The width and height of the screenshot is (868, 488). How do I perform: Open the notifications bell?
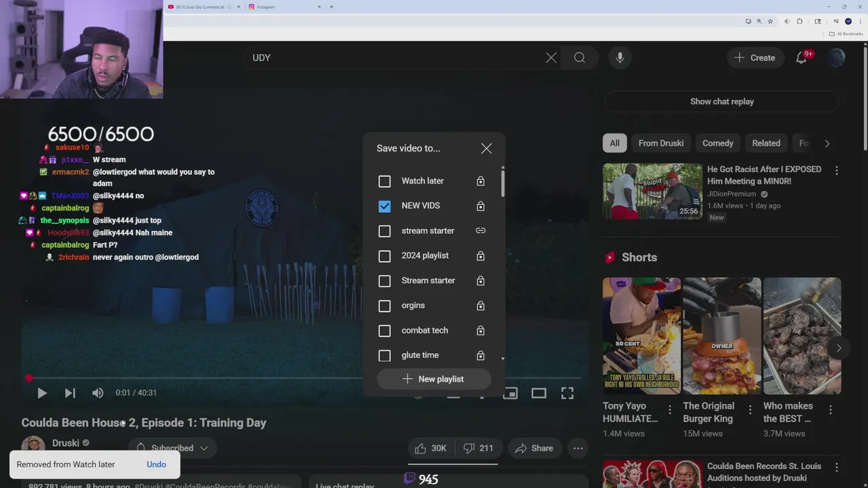click(x=801, y=58)
